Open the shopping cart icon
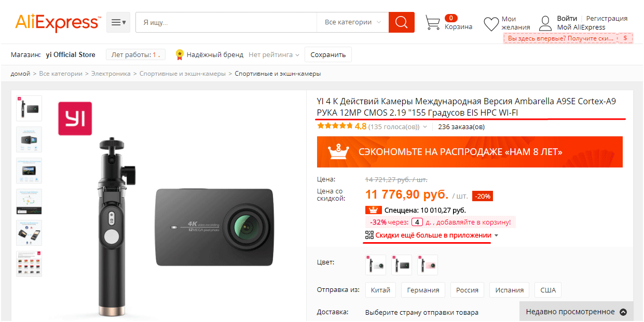Screen dimensions: 644x322 coord(433,23)
